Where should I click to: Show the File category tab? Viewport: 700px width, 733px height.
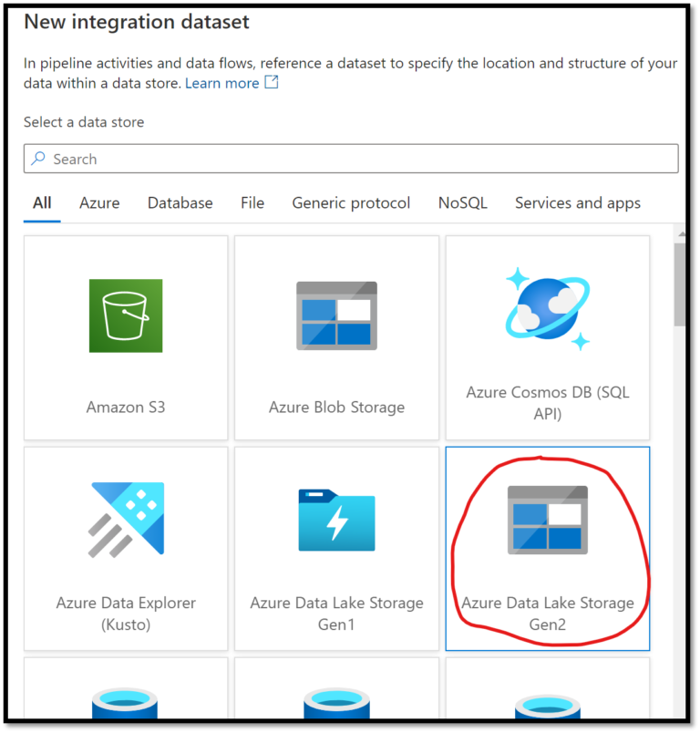[252, 203]
